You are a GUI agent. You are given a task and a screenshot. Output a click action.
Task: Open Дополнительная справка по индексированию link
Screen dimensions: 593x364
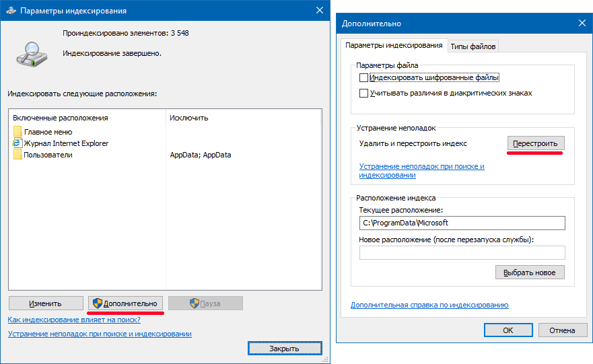[429, 305]
